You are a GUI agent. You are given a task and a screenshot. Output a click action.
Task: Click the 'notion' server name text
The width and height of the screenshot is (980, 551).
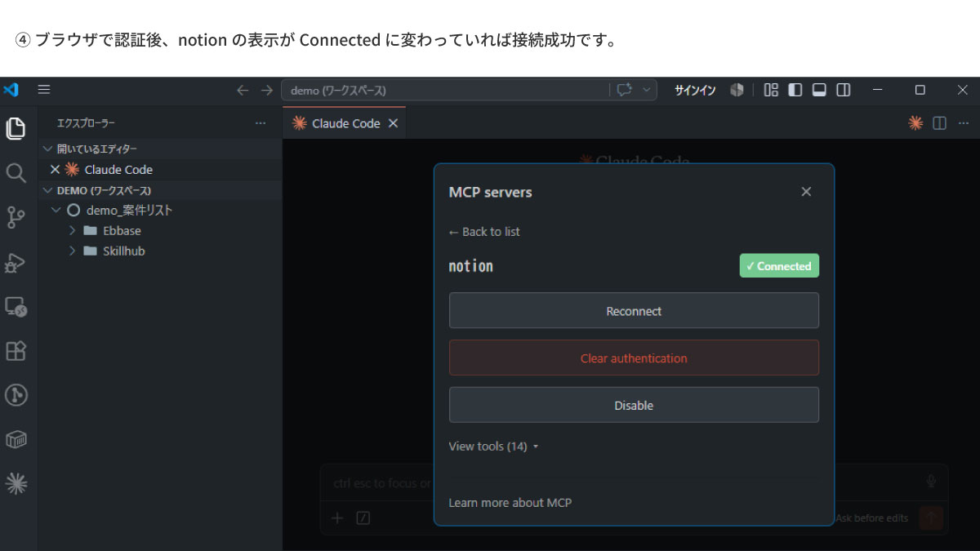[x=471, y=266]
